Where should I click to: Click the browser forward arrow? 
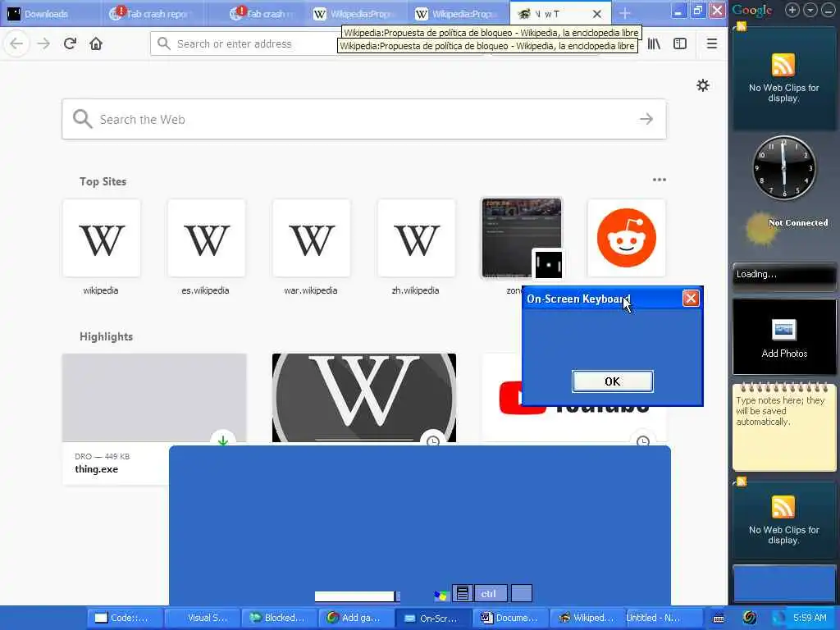coord(43,43)
